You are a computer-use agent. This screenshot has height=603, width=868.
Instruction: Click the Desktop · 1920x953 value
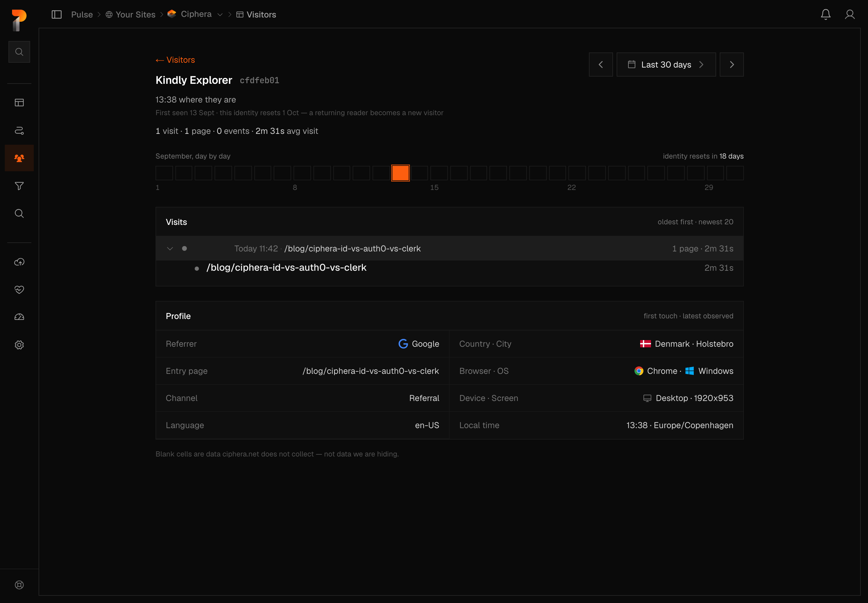[x=688, y=398]
